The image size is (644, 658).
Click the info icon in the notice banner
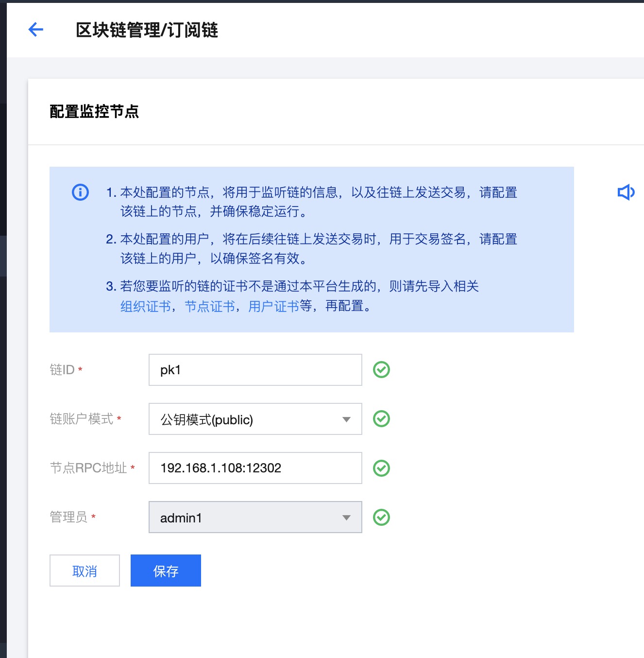point(80,192)
